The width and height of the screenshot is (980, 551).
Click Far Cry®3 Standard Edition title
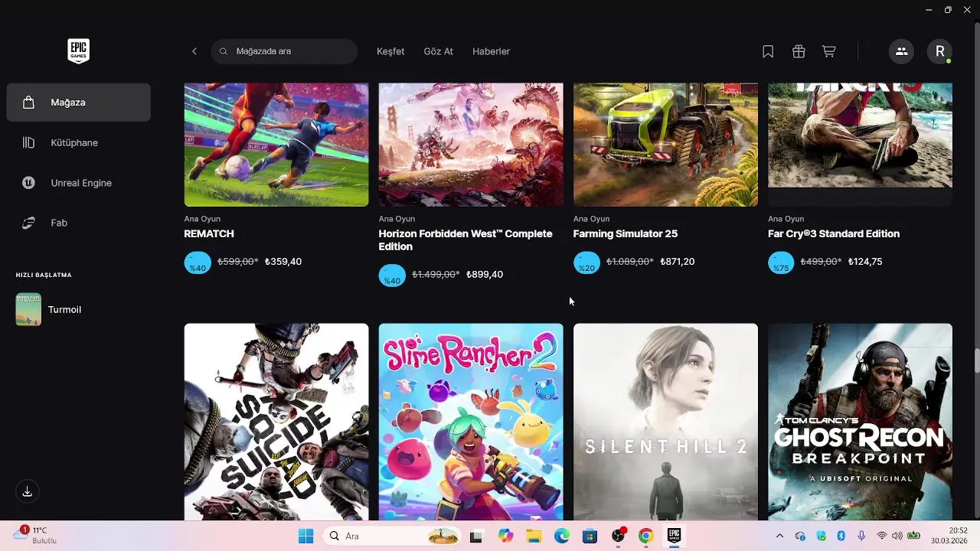click(834, 233)
